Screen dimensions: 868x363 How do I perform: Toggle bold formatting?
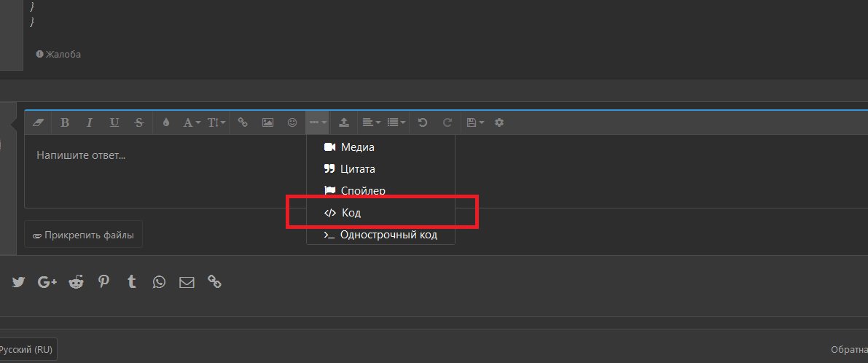pyautogui.click(x=65, y=122)
